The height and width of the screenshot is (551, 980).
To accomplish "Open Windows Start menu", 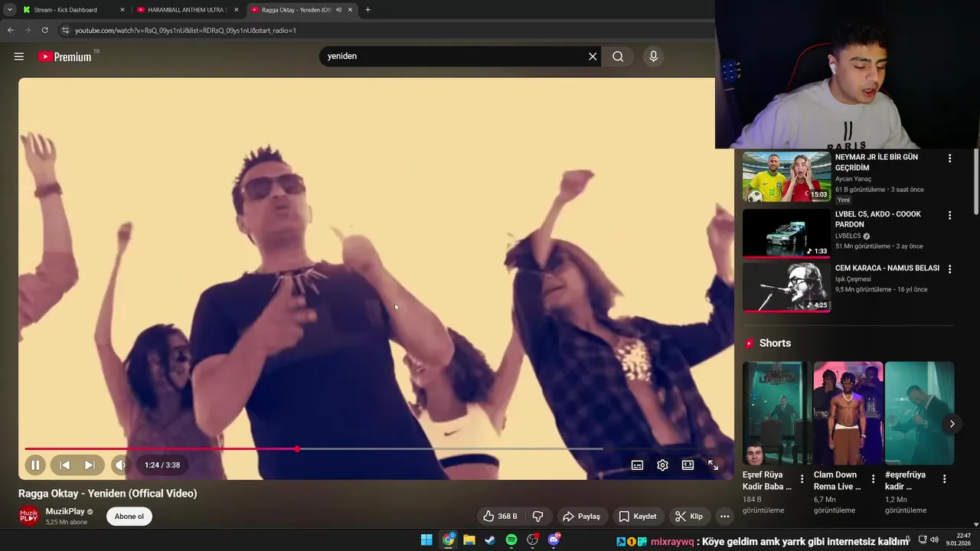I will pyautogui.click(x=426, y=540).
